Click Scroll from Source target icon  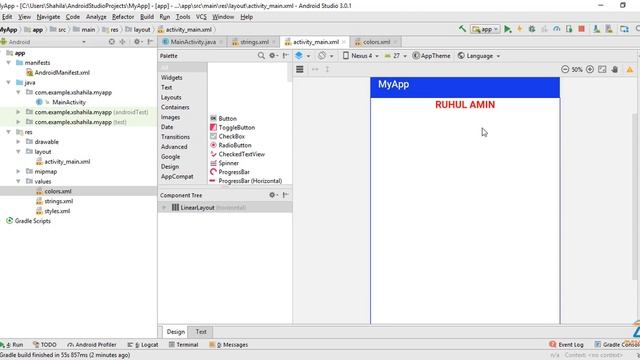111,42
